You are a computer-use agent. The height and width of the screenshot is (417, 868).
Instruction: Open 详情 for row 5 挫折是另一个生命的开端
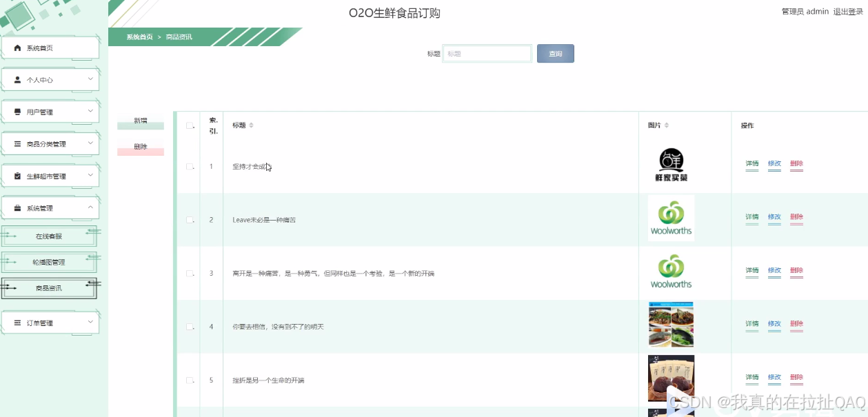tap(752, 378)
